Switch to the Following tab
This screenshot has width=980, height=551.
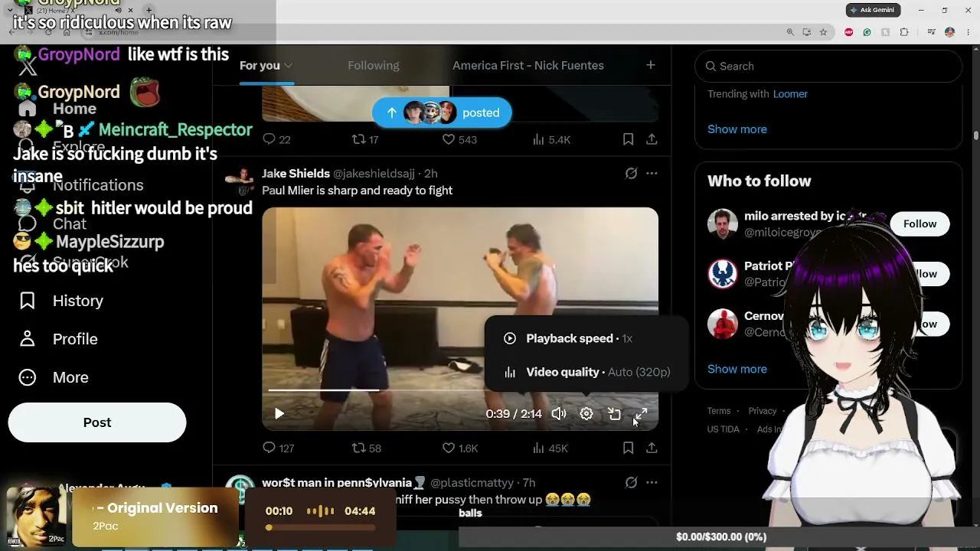pyautogui.click(x=374, y=65)
